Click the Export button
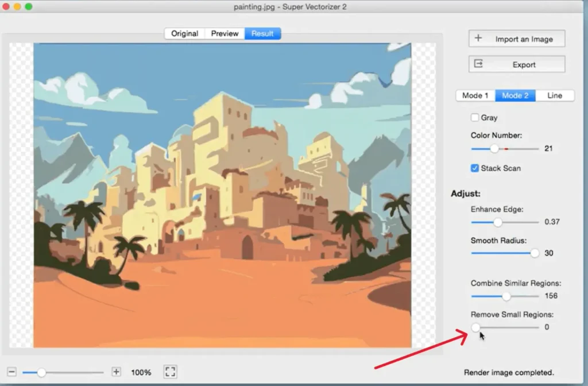588x386 pixels. [516, 64]
